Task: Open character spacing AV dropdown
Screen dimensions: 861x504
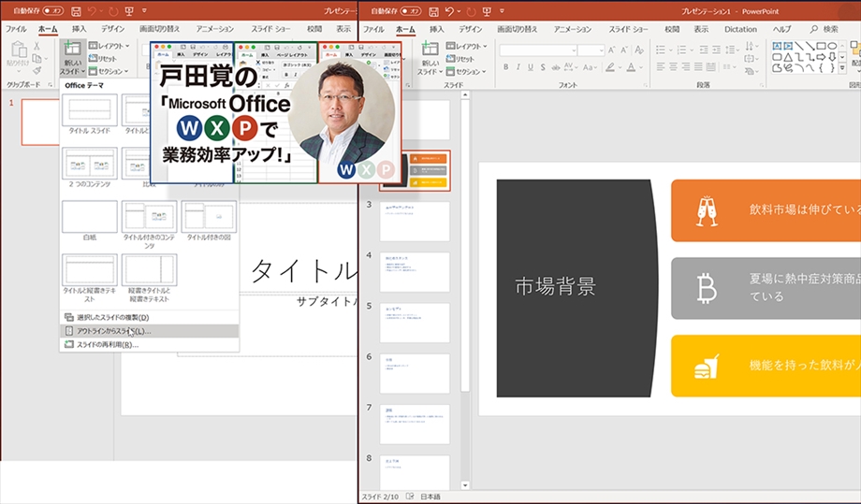Action: 570,67
